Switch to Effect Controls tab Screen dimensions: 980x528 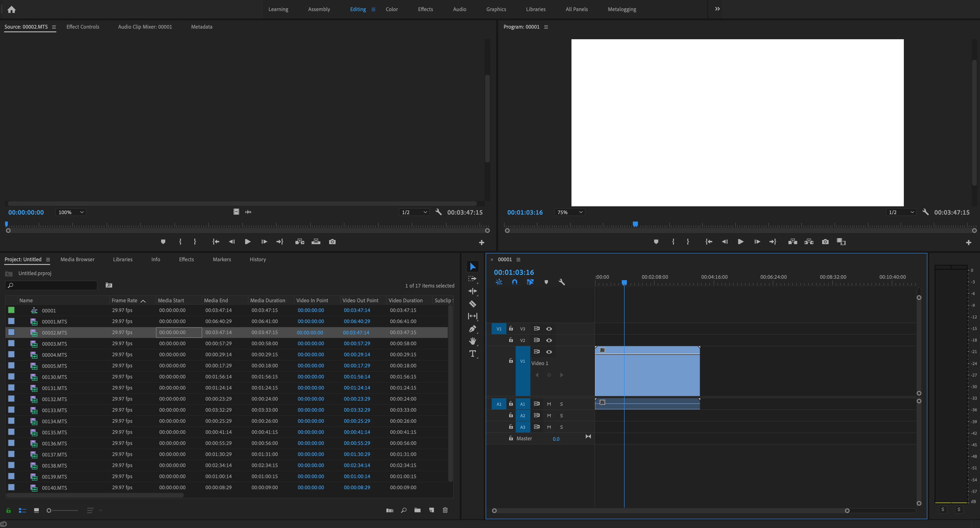(83, 27)
